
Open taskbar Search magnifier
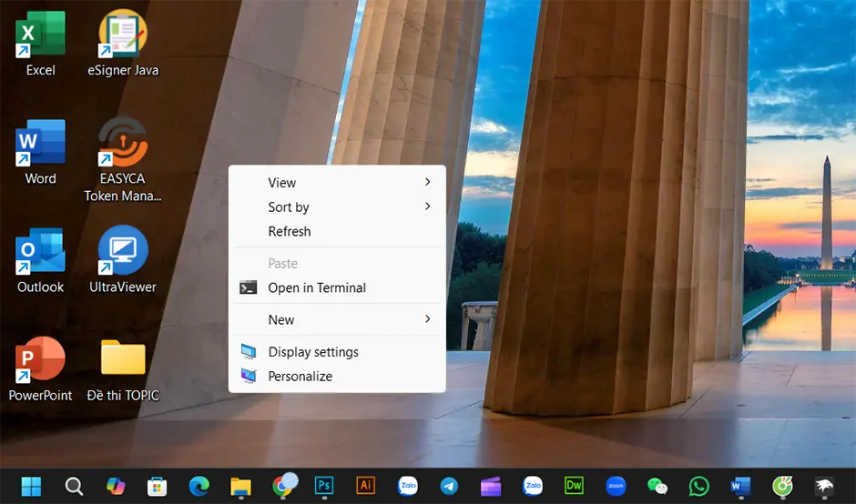(x=74, y=486)
